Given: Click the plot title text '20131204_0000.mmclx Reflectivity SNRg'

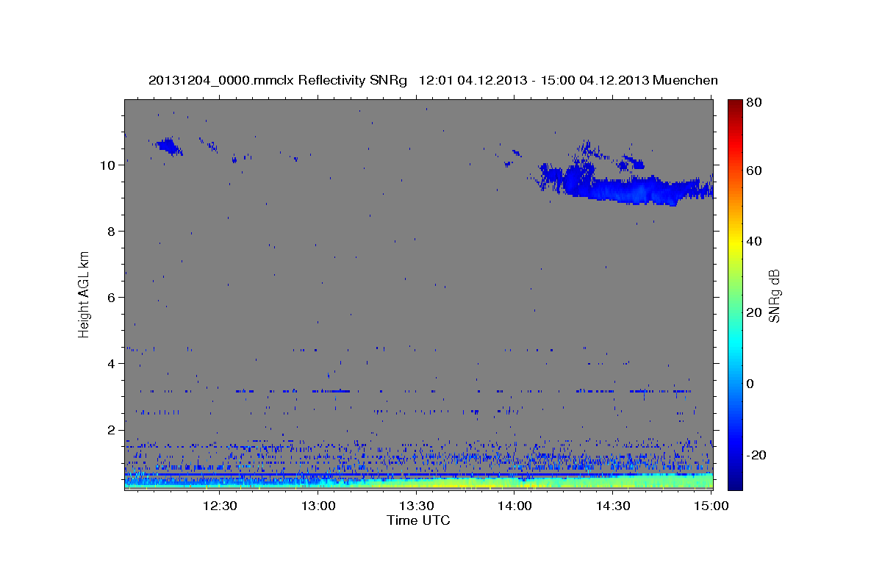Looking at the screenshot, I should [277, 80].
